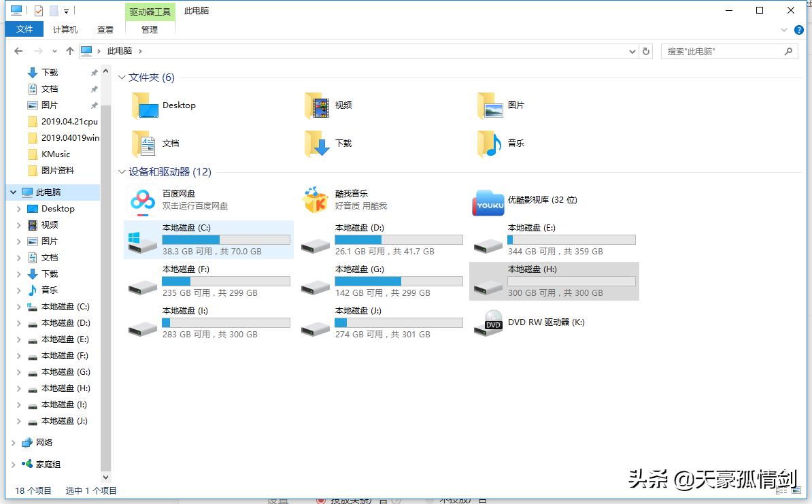This screenshot has width=812, height=504.
Task: Open the pinned 下载 folder in sidebar
Action: pyautogui.click(x=46, y=72)
